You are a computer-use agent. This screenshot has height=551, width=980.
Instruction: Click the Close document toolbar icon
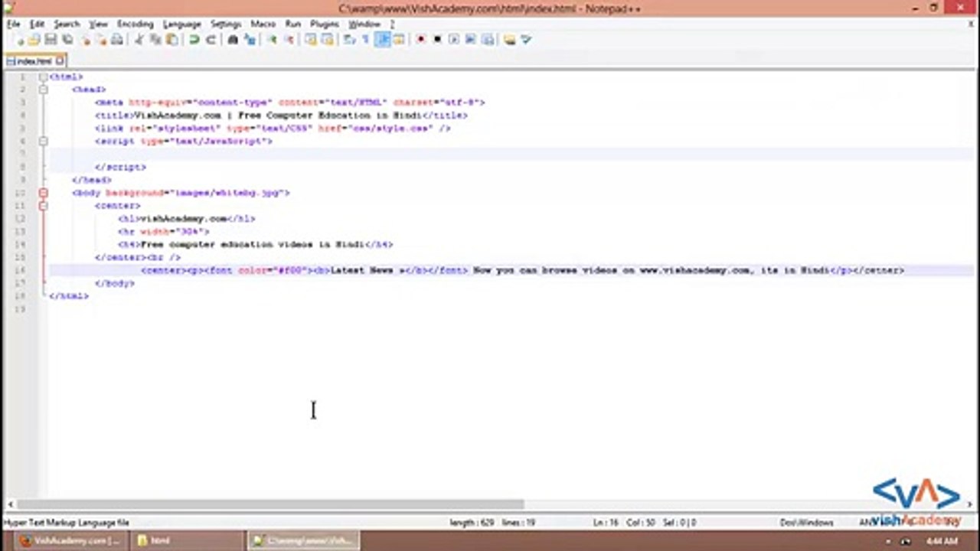coord(86,39)
